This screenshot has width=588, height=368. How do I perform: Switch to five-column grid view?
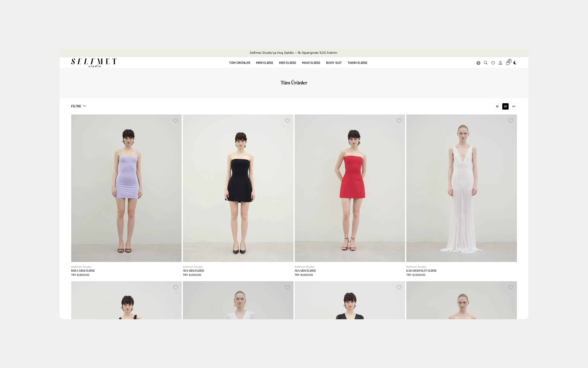(x=514, y=106)
